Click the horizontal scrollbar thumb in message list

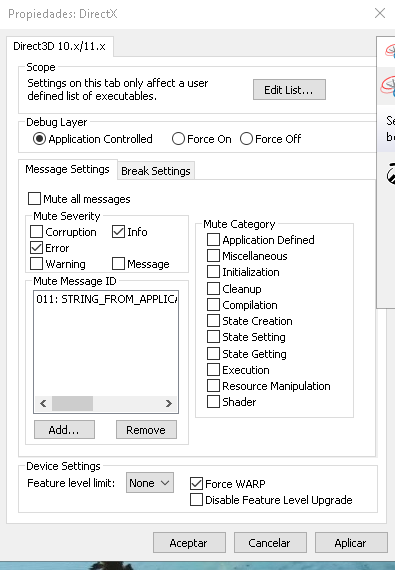(72, 404)
